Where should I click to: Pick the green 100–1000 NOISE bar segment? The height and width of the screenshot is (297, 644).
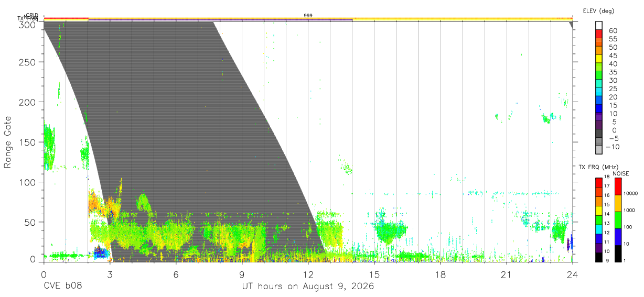click(618, 219)
